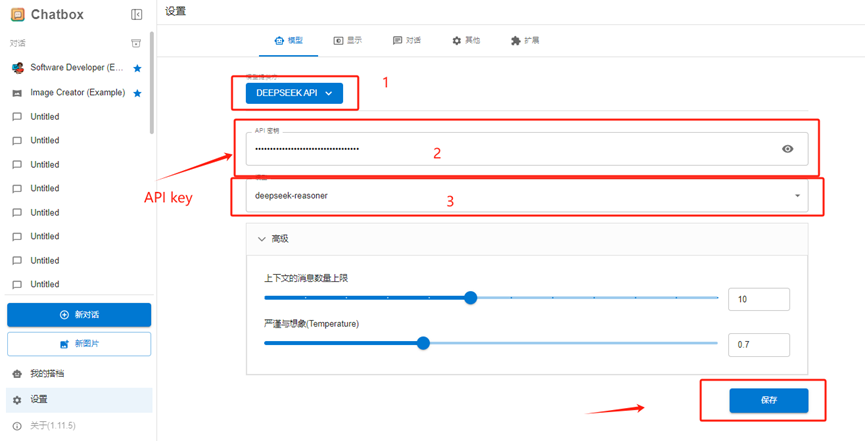Open the 关于(1.11.5) about entry
Viewport: 865px width, 441px height.
click(79, 426)
